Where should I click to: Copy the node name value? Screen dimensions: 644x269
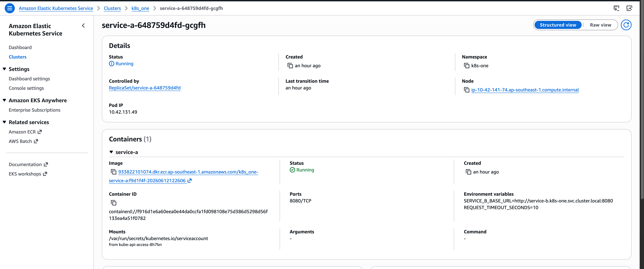(x=467, y=90)
